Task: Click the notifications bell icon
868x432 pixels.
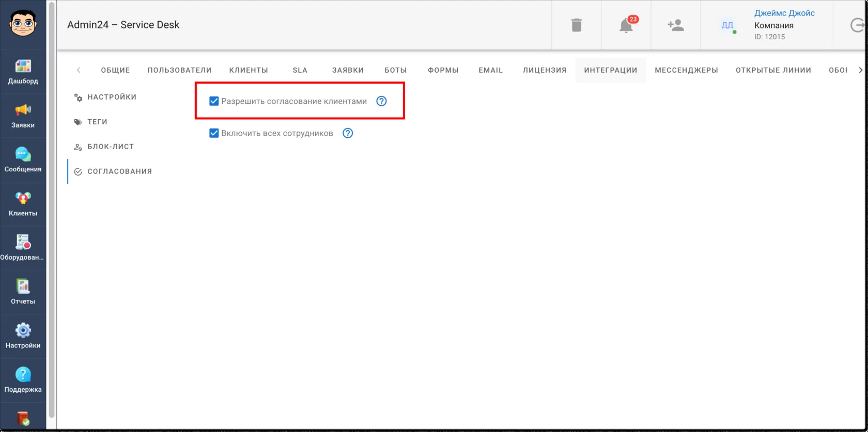Action: [x=626, y=25]
